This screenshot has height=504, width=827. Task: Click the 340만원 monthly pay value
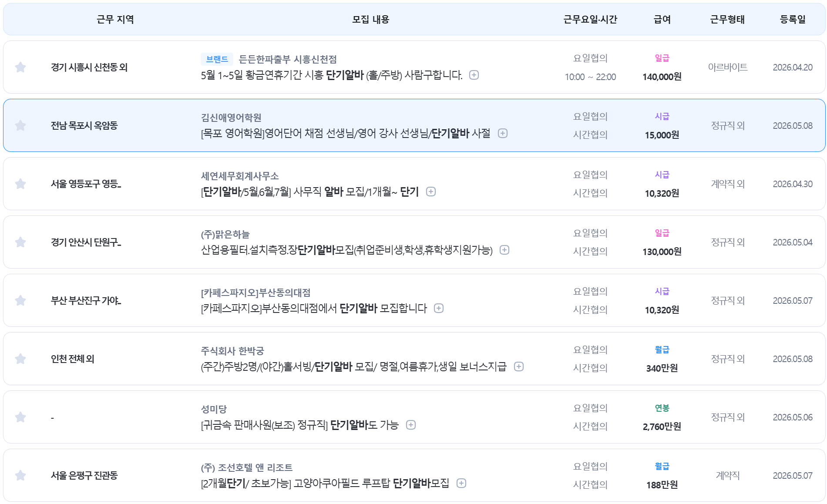[x=662, y=368]
